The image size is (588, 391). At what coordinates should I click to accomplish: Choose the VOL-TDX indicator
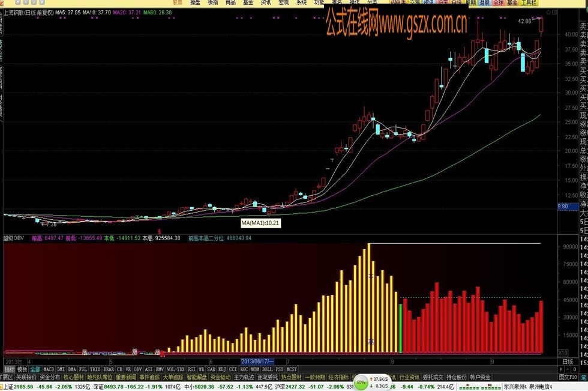[x=175, y=369]
